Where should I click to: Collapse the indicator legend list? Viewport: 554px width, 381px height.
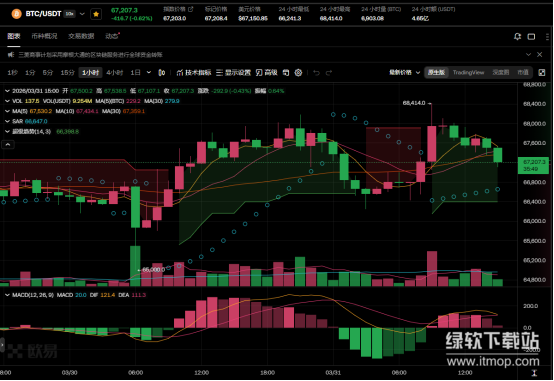pos(8,144)
